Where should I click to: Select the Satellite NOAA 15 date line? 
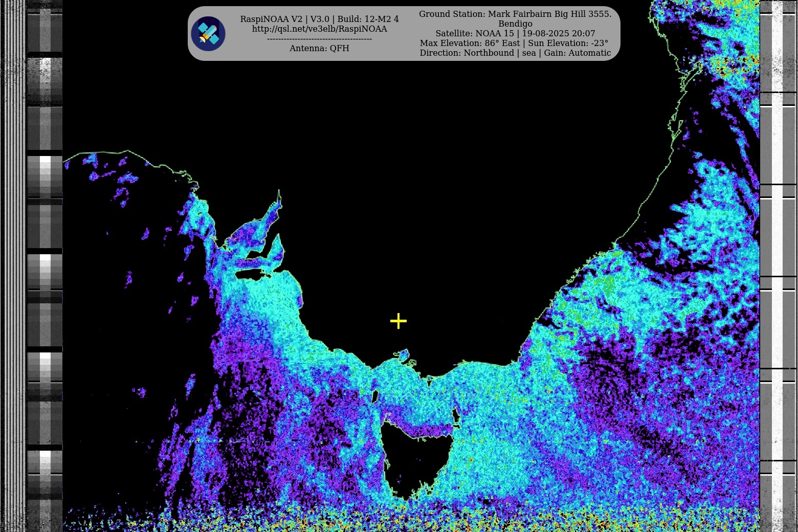click(515, 33)
